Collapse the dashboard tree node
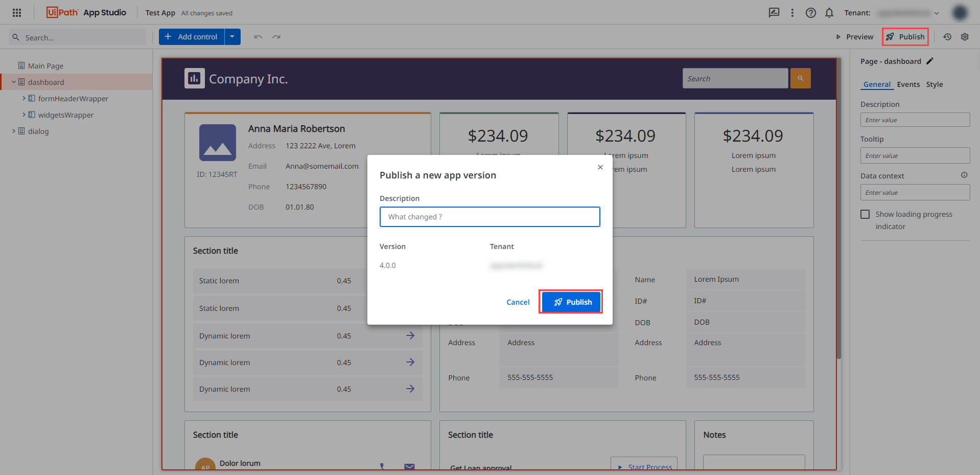This screenshot has height=475, width=980. [13, 82]
